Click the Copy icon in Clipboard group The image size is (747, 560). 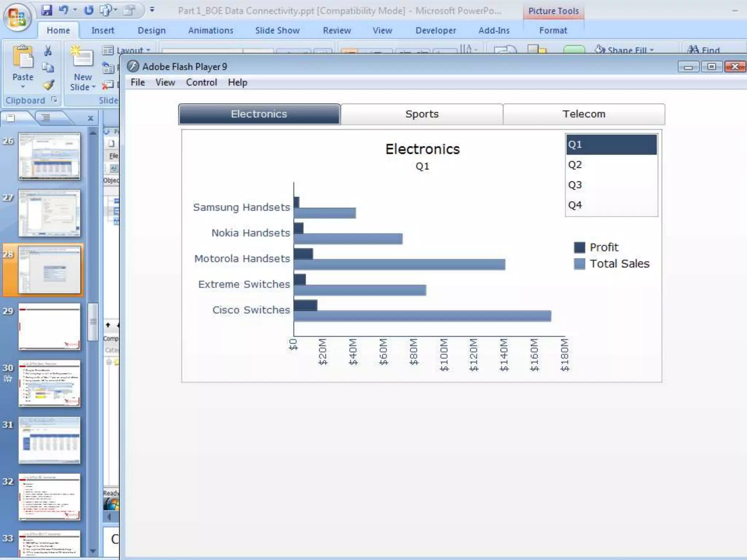point(48,67)
